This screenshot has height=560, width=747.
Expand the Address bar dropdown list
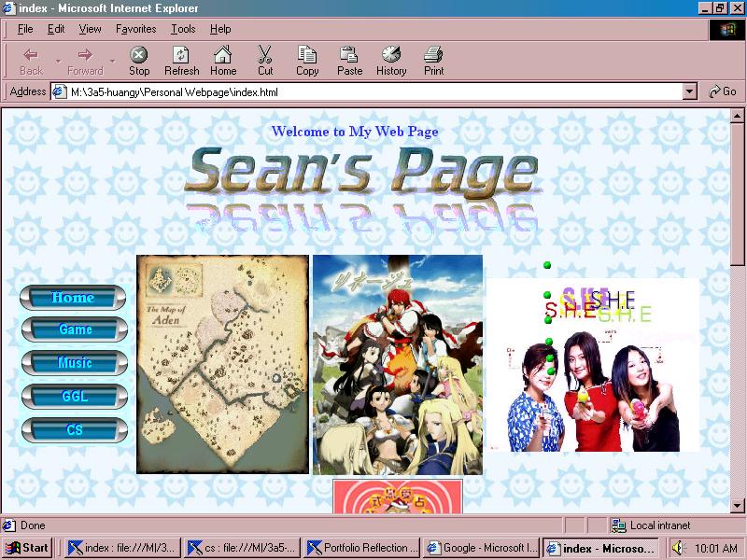tap(689, 91)
